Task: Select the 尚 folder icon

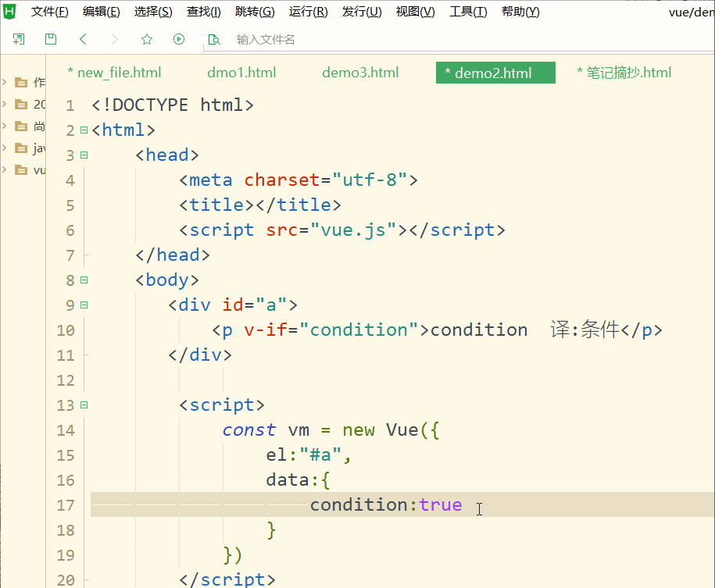Action: 21,126
